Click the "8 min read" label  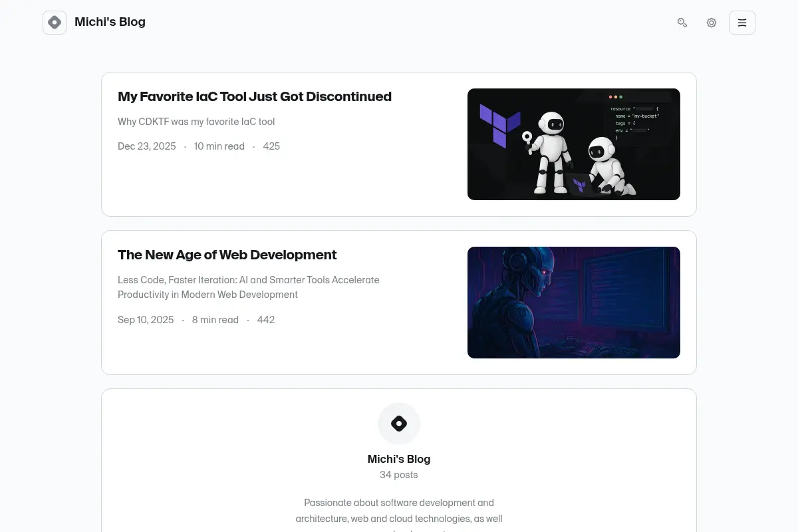click(x=215, y=320)
